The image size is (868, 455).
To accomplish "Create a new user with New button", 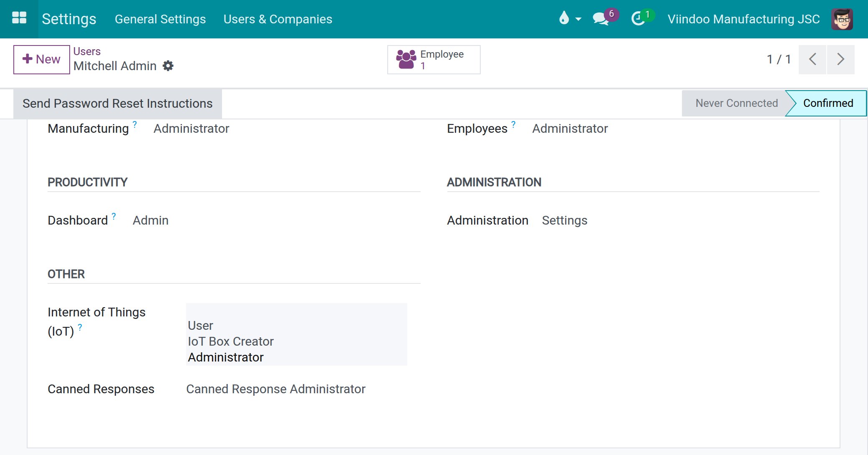I will pyautogui.click(x=41, y=59).
